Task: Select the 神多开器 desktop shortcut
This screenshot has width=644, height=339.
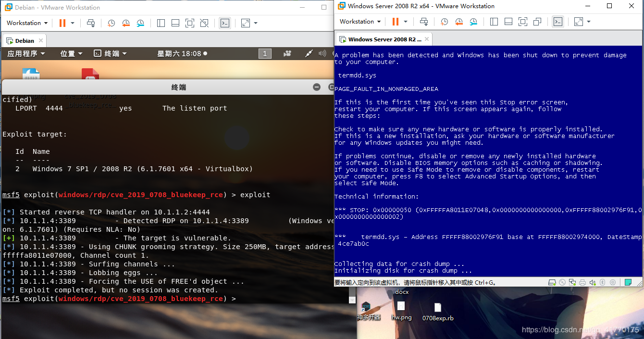Action: coord(368,312)
